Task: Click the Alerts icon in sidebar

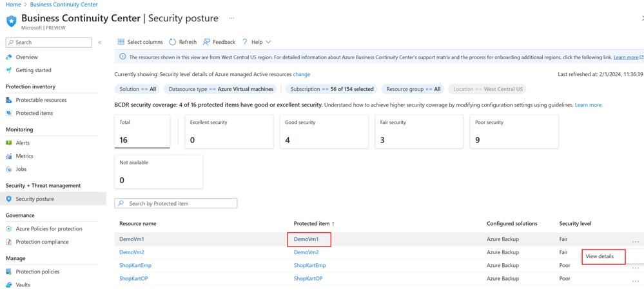Action: [x=9, y=143]
